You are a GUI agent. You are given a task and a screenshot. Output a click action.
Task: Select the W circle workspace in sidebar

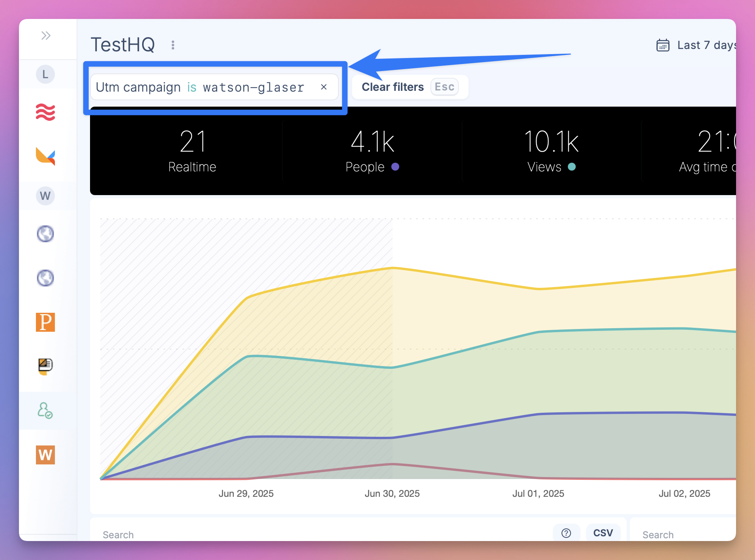45,195
